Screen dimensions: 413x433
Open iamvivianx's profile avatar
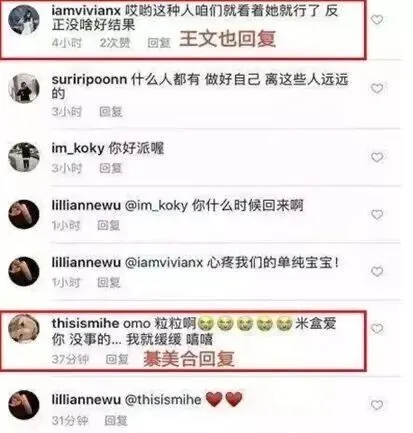pyautogui.click(x=24, y=19)
